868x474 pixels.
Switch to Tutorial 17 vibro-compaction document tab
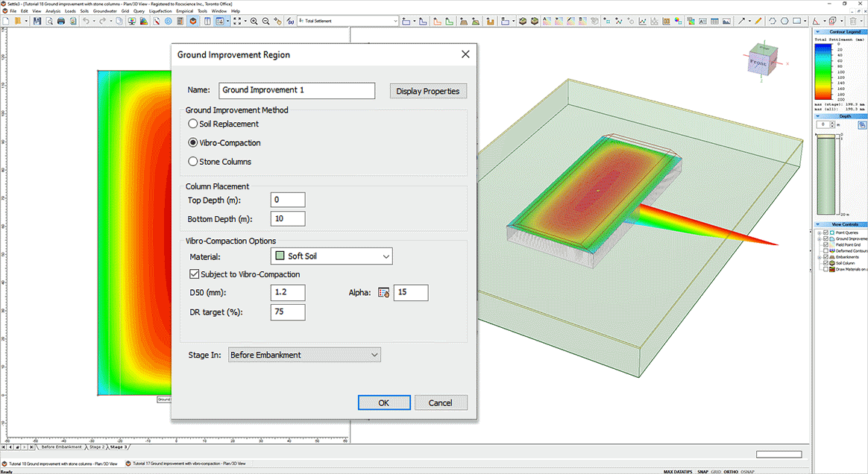coord(186,464)
